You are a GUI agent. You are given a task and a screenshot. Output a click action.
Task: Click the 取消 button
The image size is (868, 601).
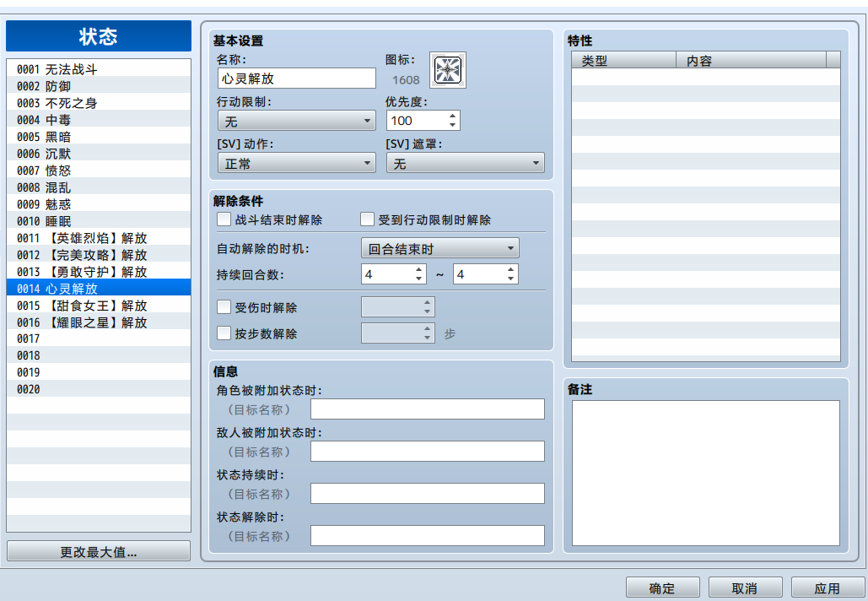pyautogui.click(x=745, y=587)
